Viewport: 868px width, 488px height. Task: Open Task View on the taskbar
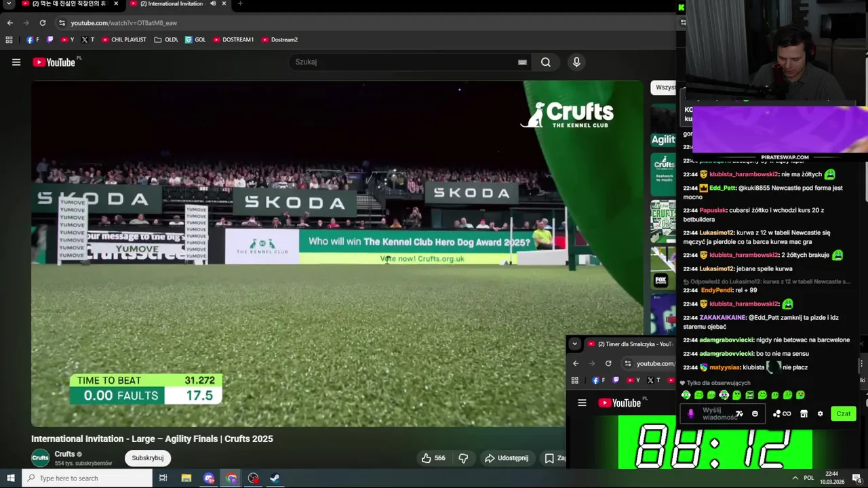coord(163,479)
